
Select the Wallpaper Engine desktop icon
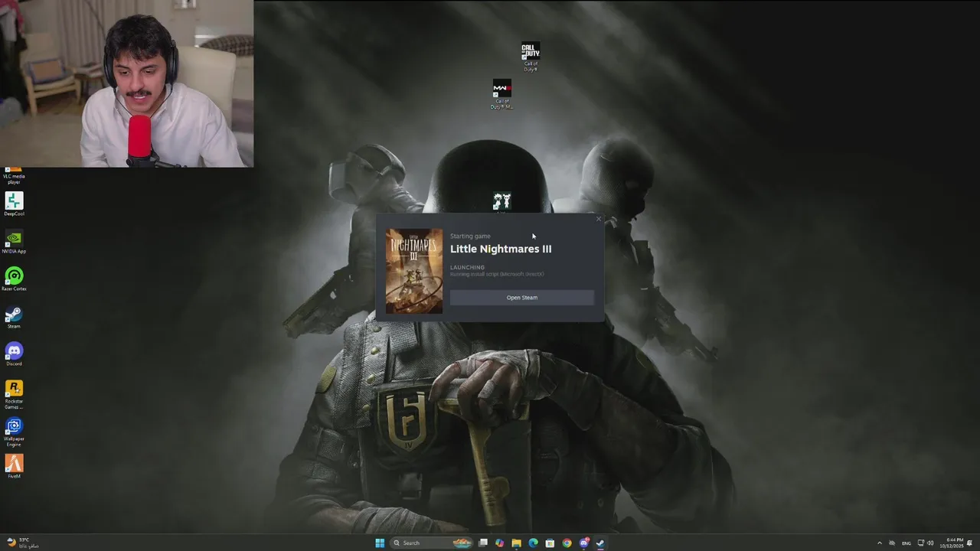point(14,432)
